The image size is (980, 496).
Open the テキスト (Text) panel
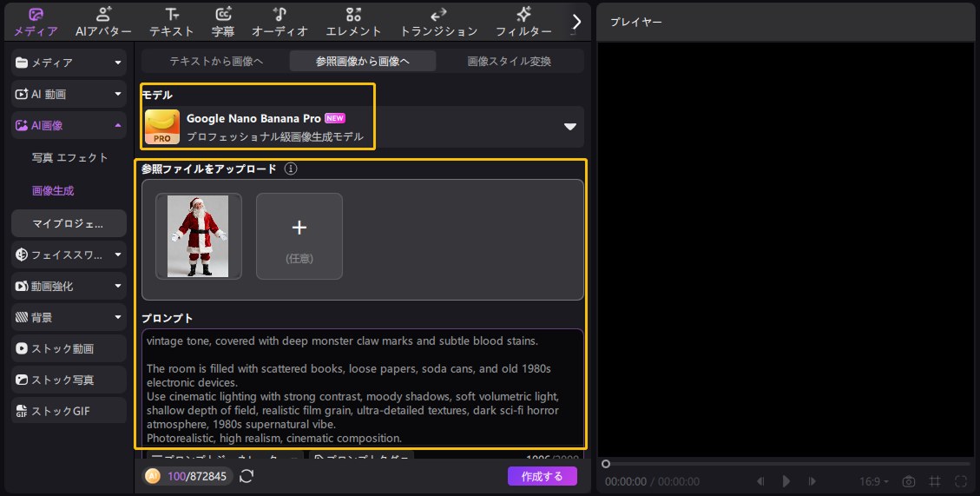point(172,22)
